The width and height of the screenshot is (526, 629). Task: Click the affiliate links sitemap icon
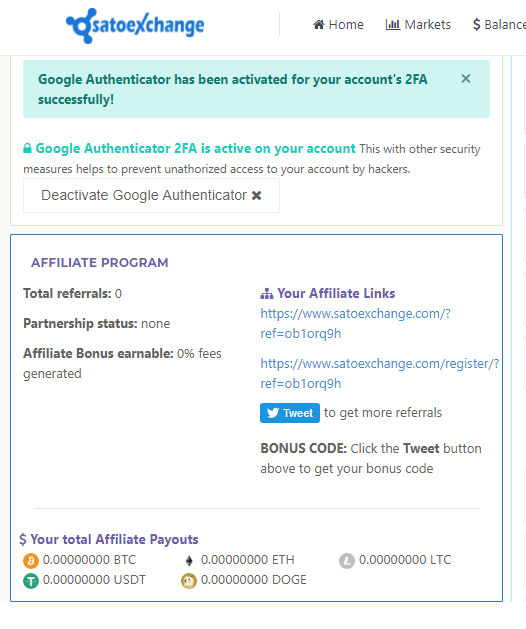pos(266,294)
